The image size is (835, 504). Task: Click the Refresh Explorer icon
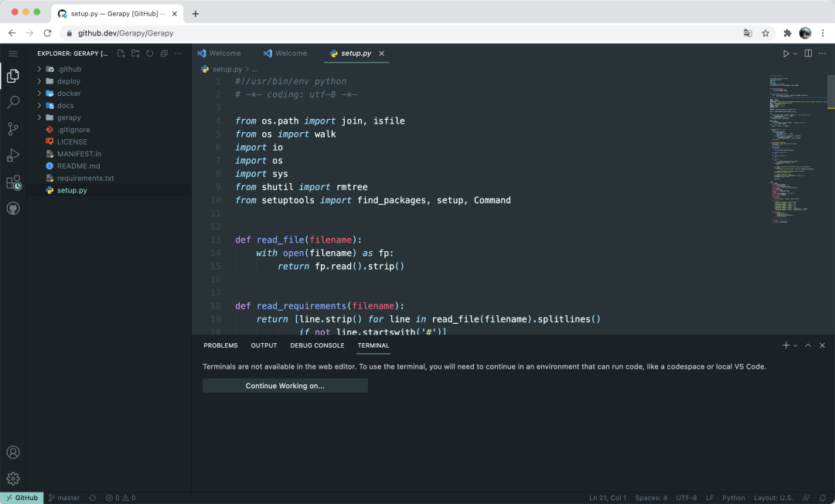(149, 53)
